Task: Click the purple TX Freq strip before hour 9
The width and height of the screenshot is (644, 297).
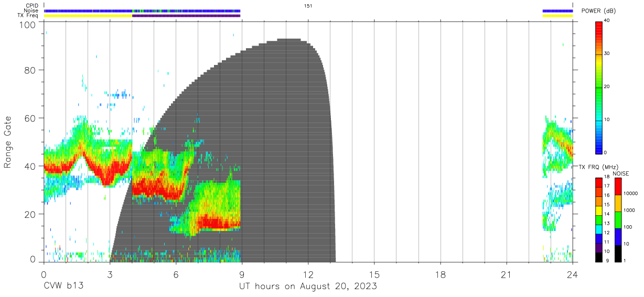Action: [186, 16]
